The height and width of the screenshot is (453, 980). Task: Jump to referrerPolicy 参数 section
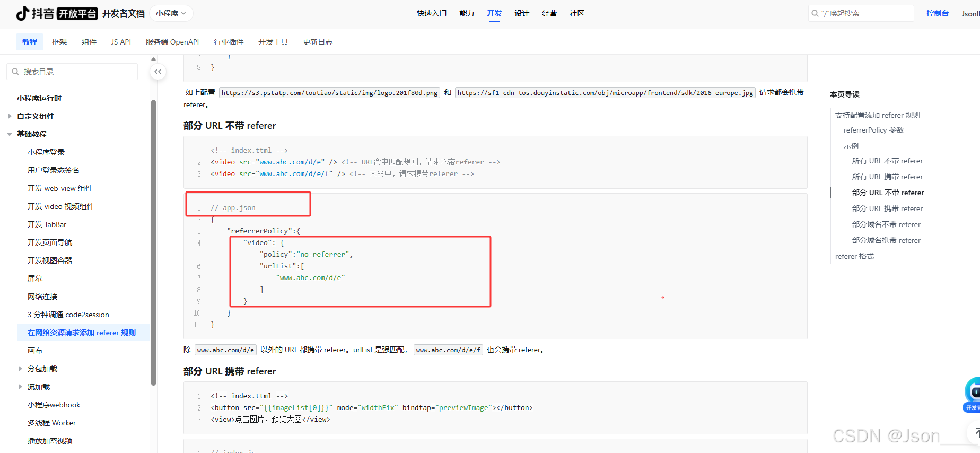[874, 130]
